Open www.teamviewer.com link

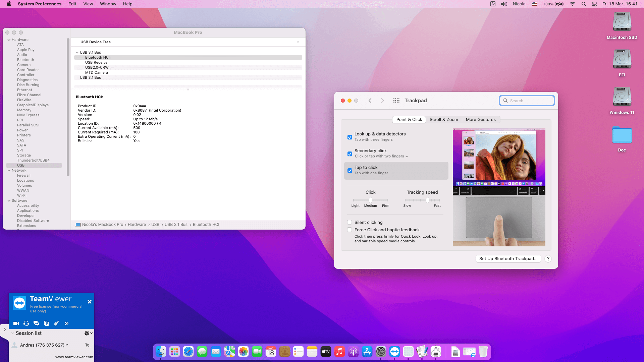click(x=74, y=357)
